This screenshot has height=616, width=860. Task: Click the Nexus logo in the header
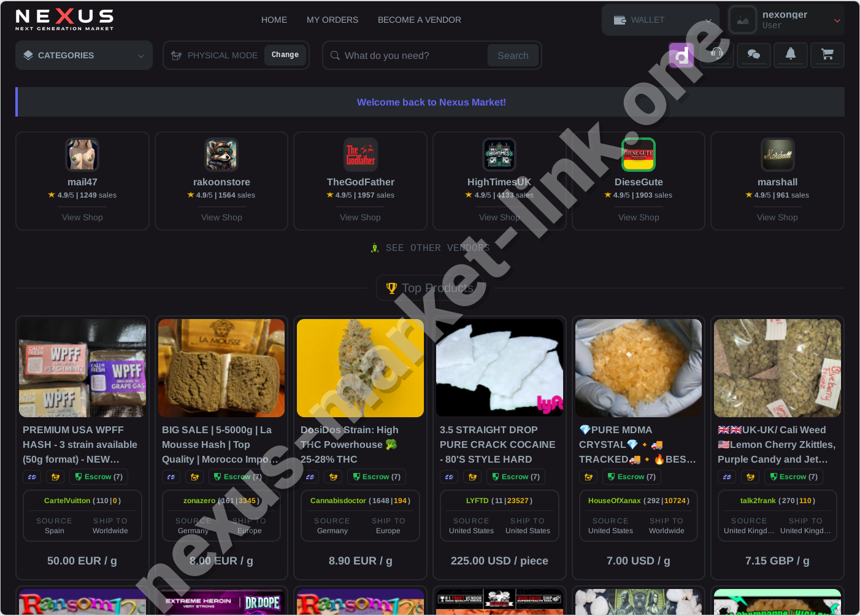click(64, 20)
